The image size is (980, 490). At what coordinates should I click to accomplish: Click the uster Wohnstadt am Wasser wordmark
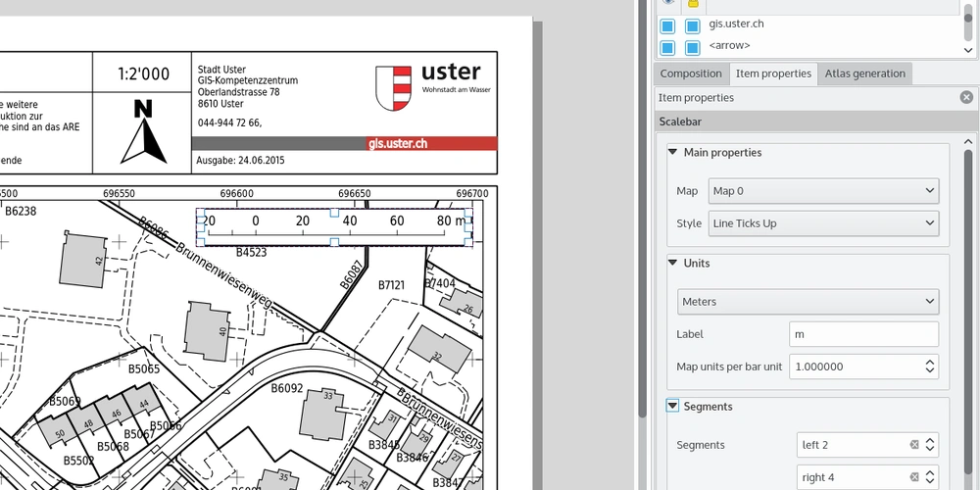[456, 77]
